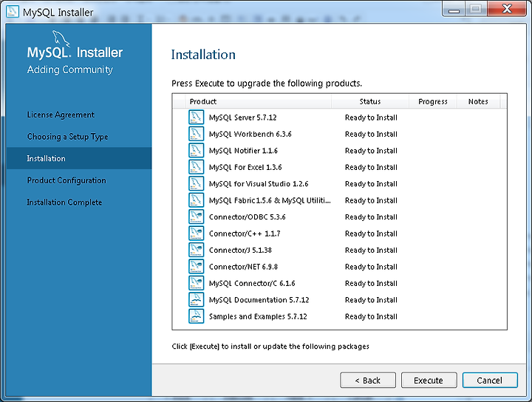This screenshot has width=532, height=402.
Task: Click Ready to Install status for MySQL Workbench
Action: (371, 134)
